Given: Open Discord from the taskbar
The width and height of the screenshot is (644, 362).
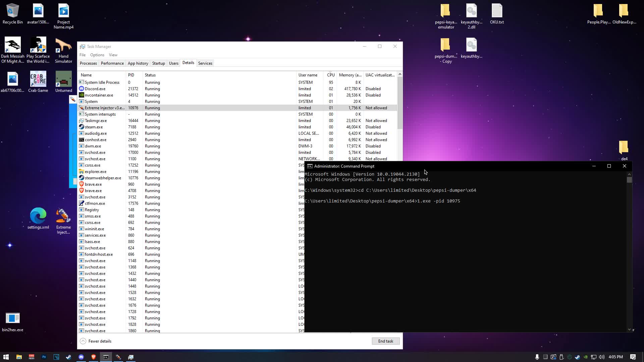Looking at the screenshot, I should 81,357.
